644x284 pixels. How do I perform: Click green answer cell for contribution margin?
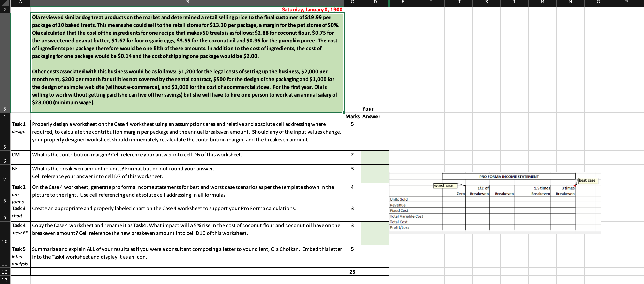point(375,157)
